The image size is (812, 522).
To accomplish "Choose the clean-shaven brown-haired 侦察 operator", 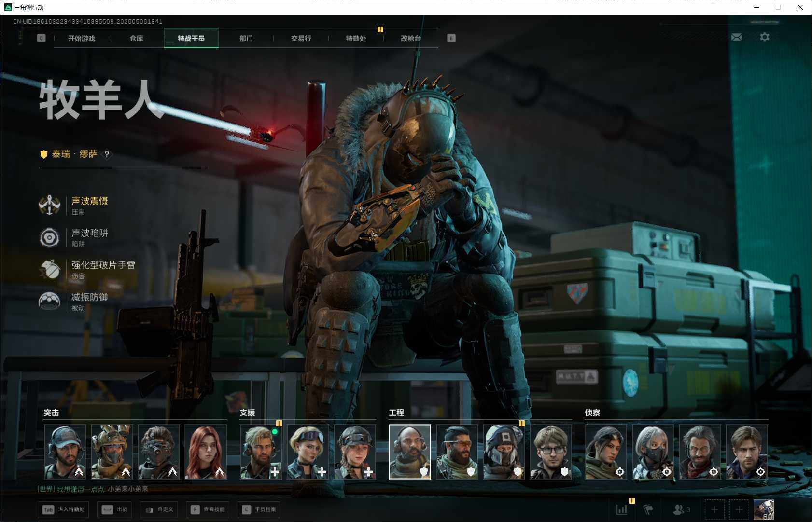I will coord(747,452).
